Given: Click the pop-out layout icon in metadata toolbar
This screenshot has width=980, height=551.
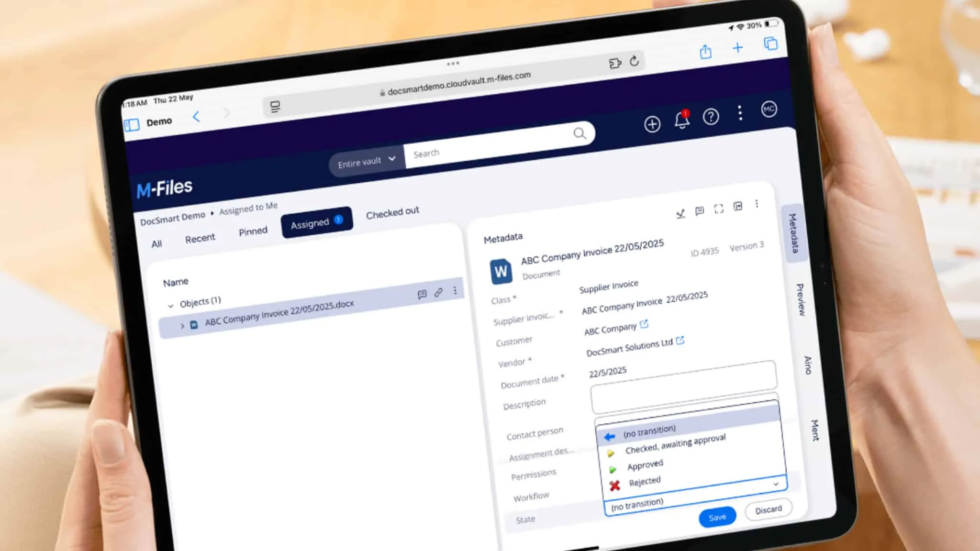Looking at the screenshot, I should pyautogui.click(x=738, y=206).
